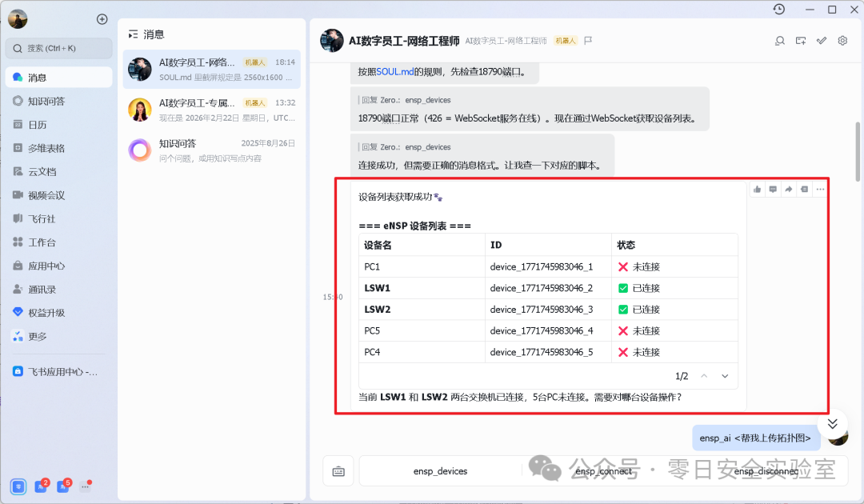Open chat settings via the gear icon
This screenshot has height=504, width=864.
842,40
